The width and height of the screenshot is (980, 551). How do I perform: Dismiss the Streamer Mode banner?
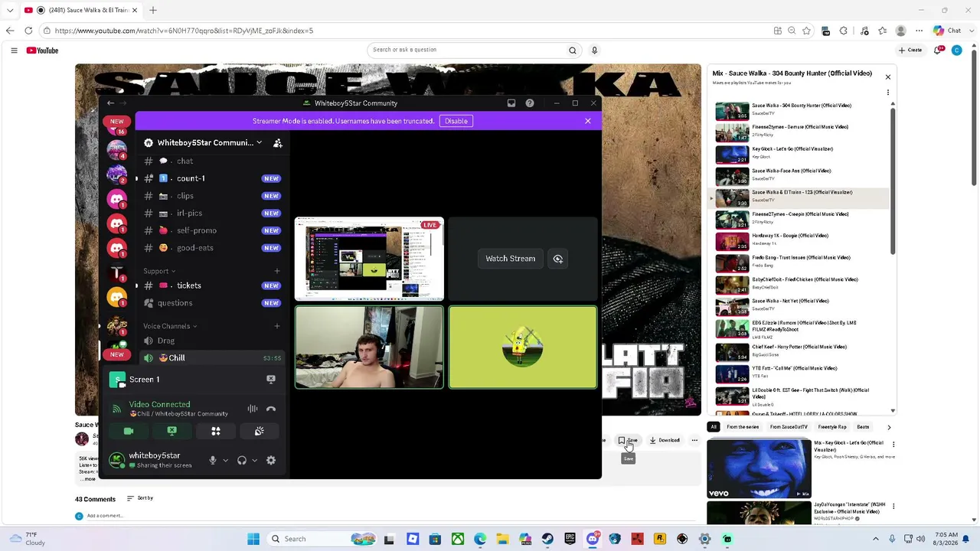588,121
